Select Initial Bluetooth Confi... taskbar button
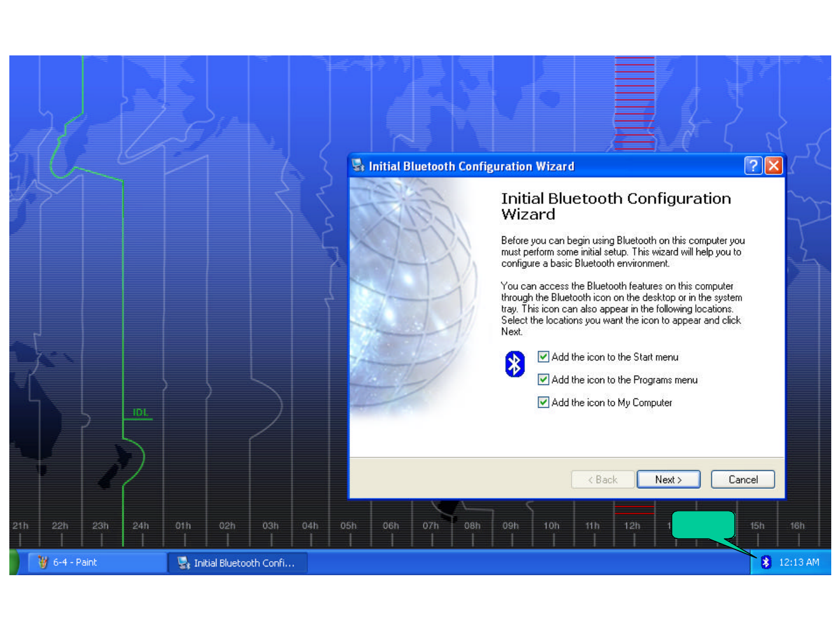 [238, 563]
